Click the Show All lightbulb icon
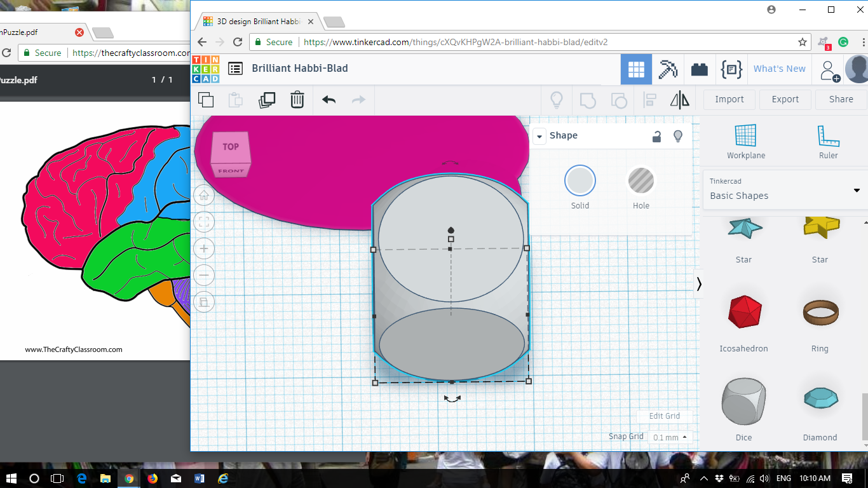 557,100
